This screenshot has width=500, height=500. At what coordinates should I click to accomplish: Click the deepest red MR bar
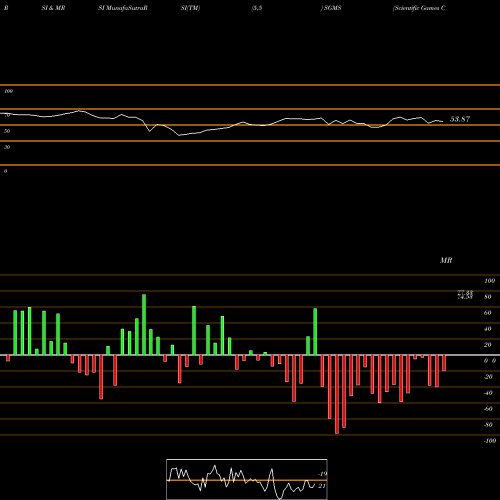[337, 394]
